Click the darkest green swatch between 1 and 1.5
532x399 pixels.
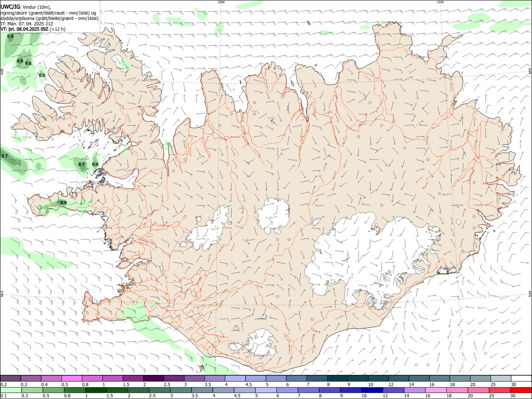[x=96, y=390]
